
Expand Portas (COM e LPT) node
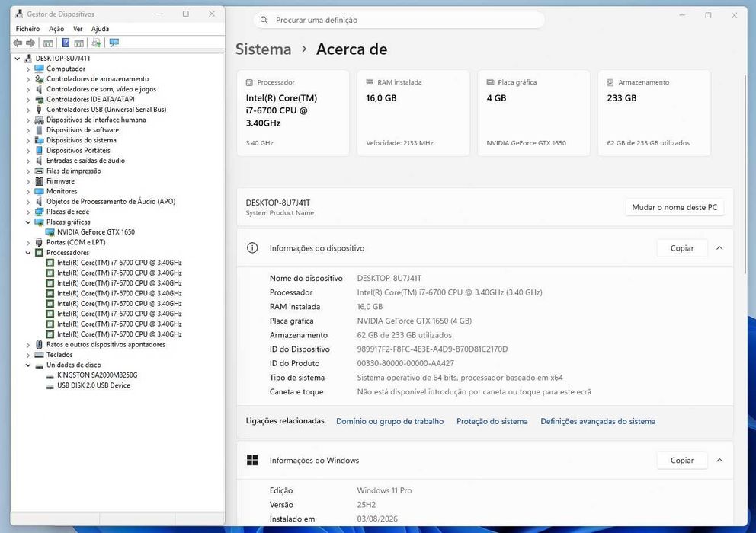click(28, 242)
